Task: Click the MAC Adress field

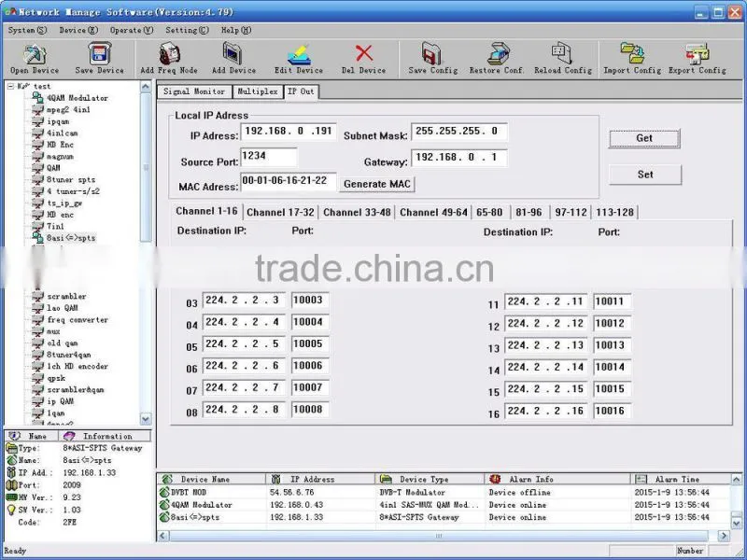Action: click(289, 181)
